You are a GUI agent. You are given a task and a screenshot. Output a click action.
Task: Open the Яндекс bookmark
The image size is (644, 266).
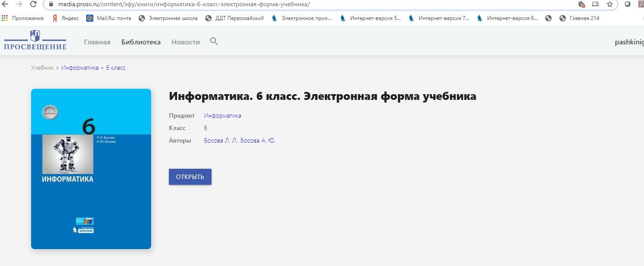tap(65, 18)
